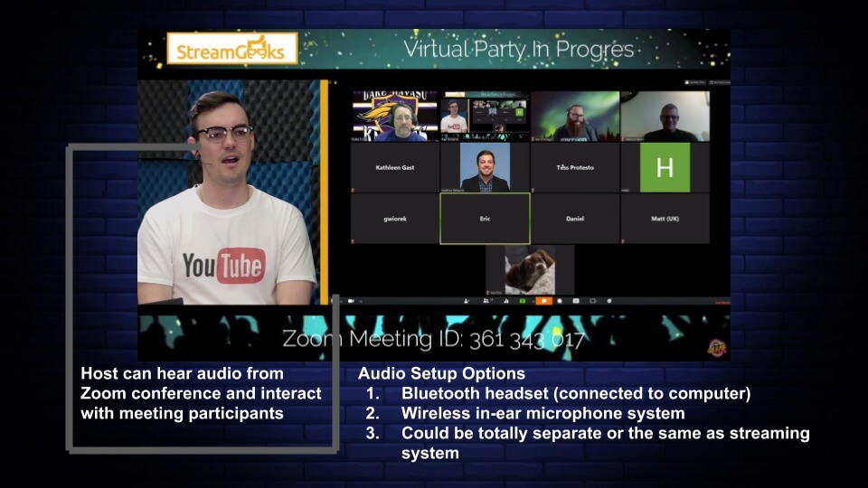Screen dimensions: 868x488
Task: Select the Daniel participant tile
Action: pos(575,219)
